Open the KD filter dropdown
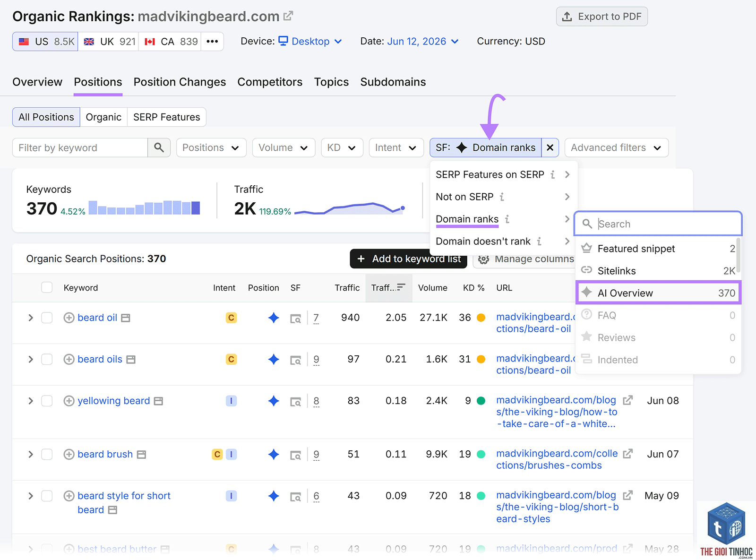This screenshot has height=560, width=756. coord(342,147)
